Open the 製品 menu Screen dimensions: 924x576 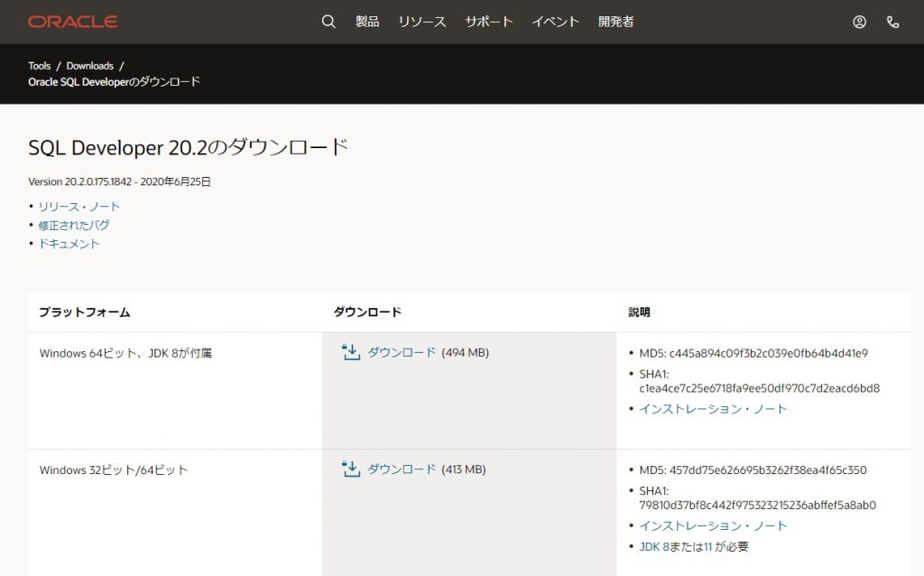pyautogui.click(x=367, y=22)
